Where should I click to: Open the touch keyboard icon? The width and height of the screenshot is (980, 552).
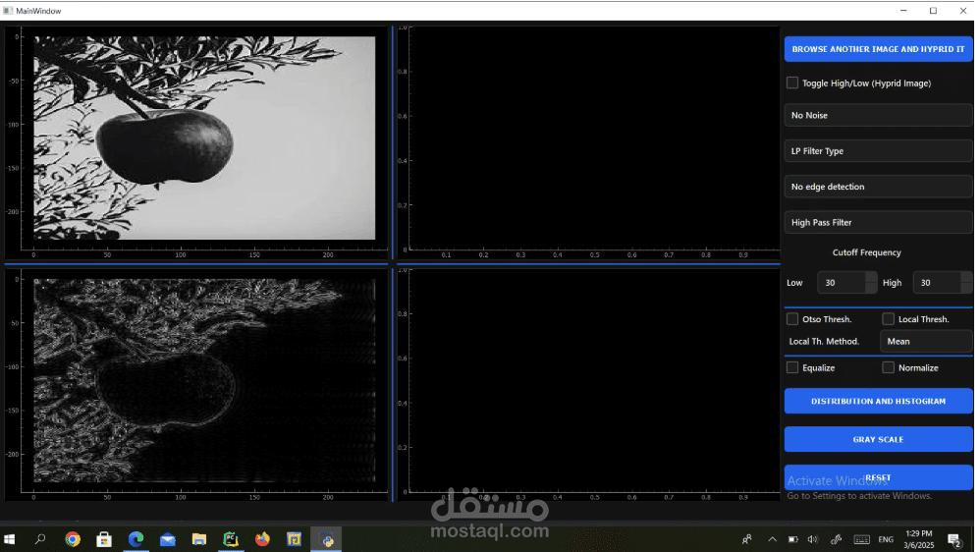862,539
